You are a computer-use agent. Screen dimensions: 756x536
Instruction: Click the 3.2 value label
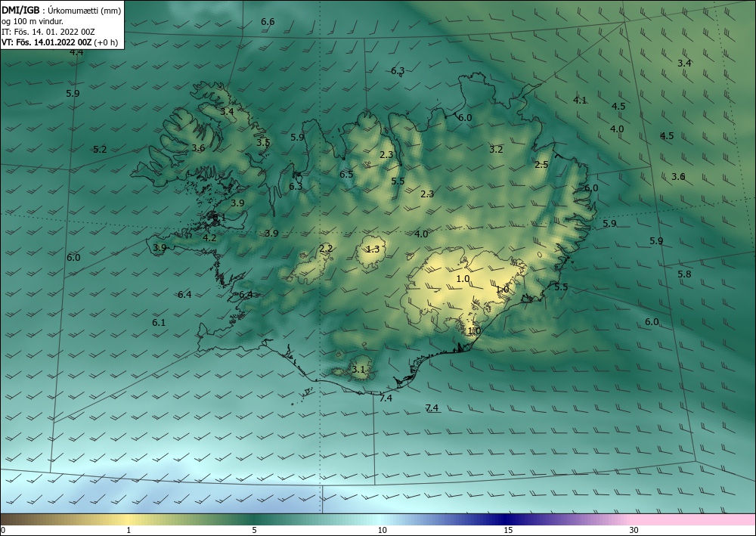tap(496, 150)
